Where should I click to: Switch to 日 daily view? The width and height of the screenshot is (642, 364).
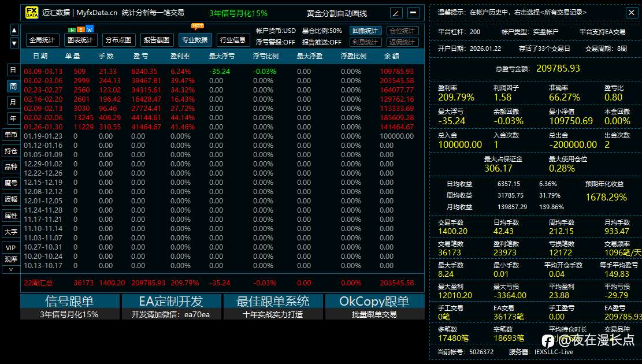pyautogui.click(x=13, y=70)
